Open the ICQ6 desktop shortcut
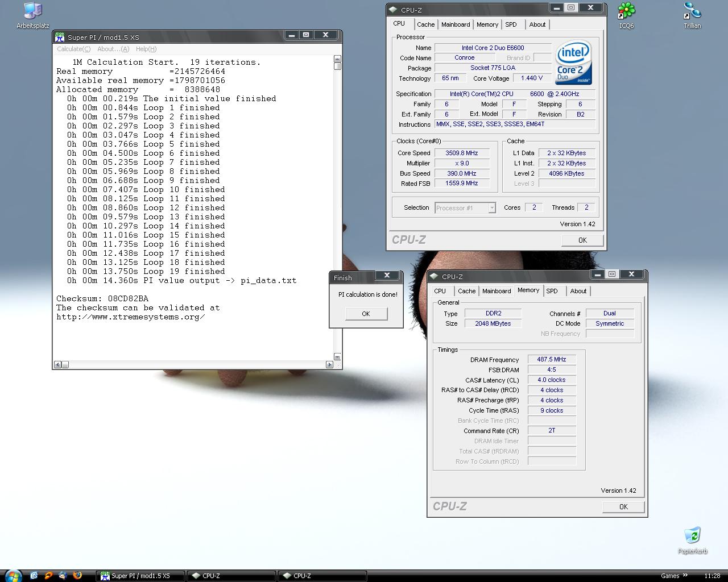This screenshot has width=728, height=582. [626, 15]
